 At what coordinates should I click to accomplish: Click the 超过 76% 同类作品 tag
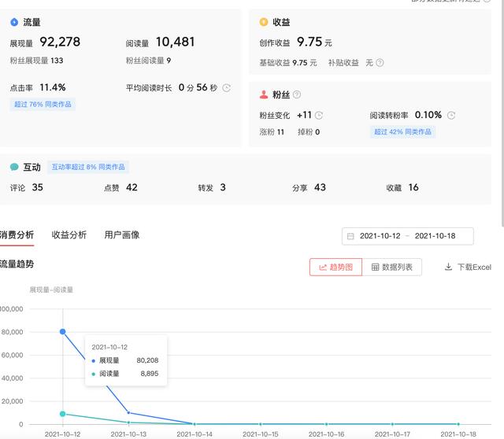pyautogui.click(x=43, y=105)
